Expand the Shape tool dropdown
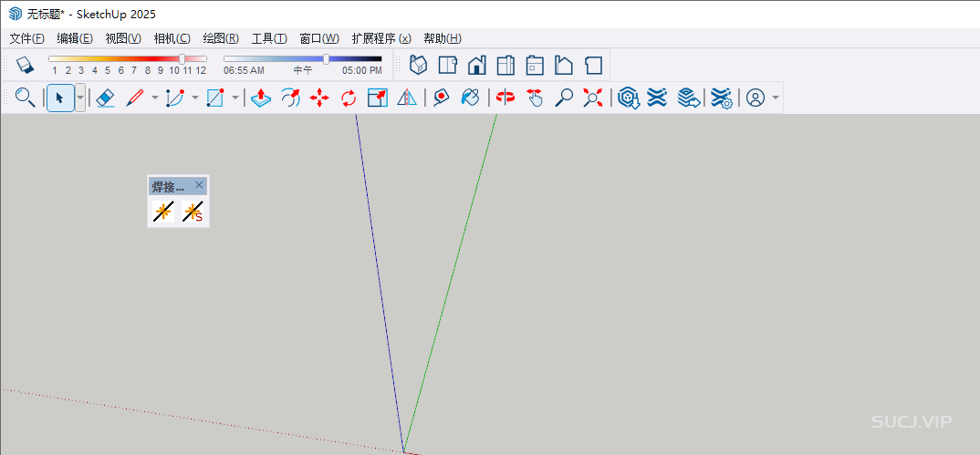 pos(235,98)
